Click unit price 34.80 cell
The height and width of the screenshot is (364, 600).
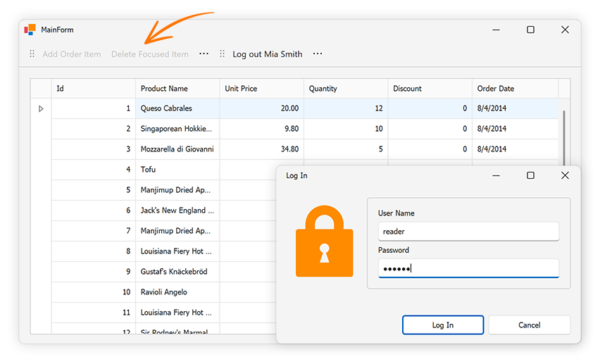pyautogui.click(x=262, y=149)
